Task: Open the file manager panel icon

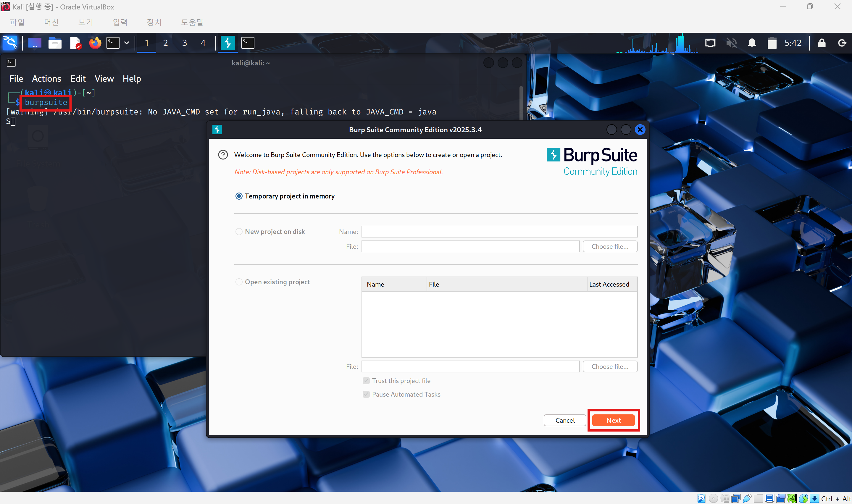Action: pos(55,43)
